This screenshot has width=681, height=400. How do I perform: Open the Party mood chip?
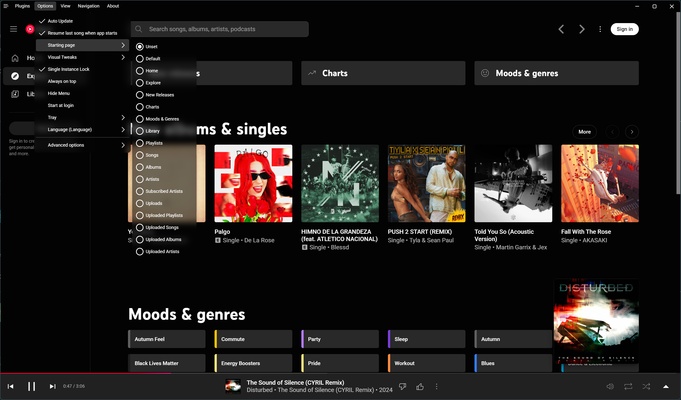point(340,339)
